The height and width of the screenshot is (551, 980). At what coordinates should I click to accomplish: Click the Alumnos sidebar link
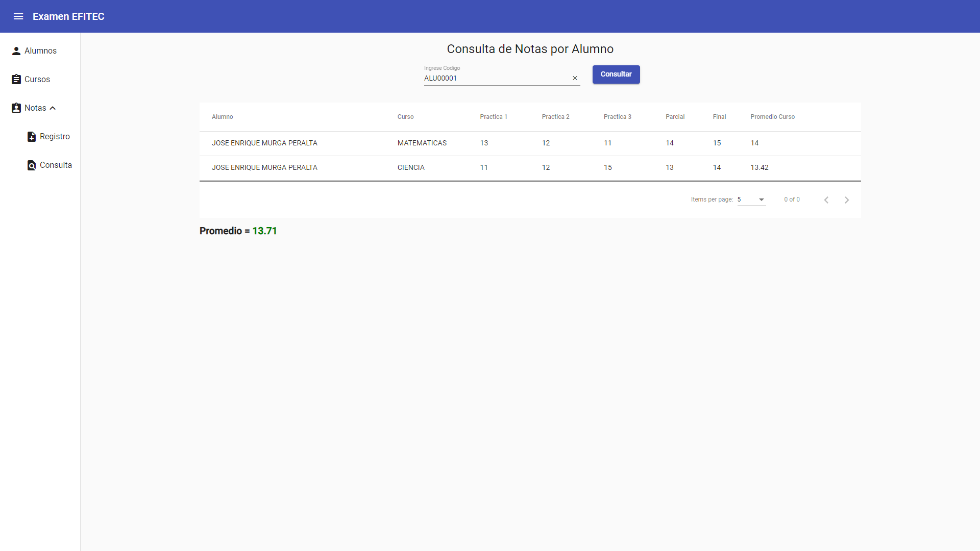[x=40, y=51]
